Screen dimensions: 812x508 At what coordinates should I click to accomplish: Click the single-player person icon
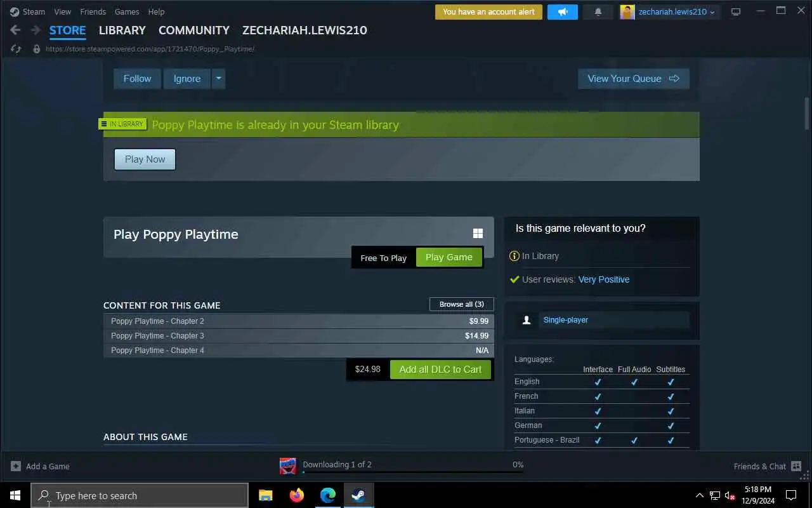(x=526, y=320)
